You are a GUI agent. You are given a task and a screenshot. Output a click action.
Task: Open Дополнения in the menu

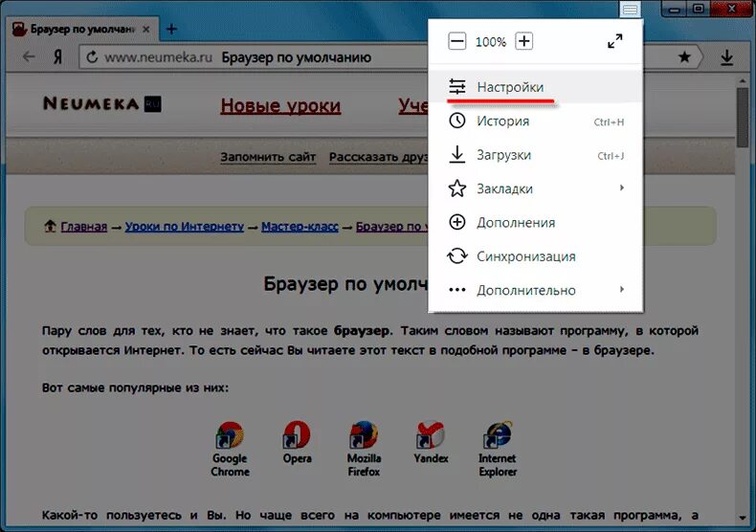tap(535, 222)
